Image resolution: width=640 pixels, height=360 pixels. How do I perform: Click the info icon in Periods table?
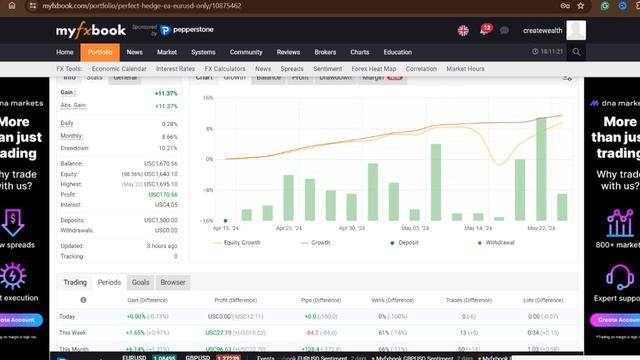pos(83,300)
